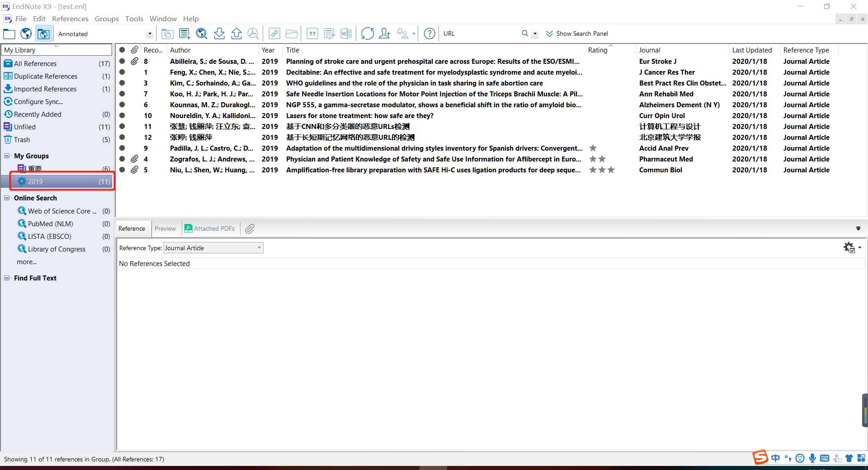The image size is (868, 470).
Task: Click the Open Link chain icon
Action: coord(274,33)
